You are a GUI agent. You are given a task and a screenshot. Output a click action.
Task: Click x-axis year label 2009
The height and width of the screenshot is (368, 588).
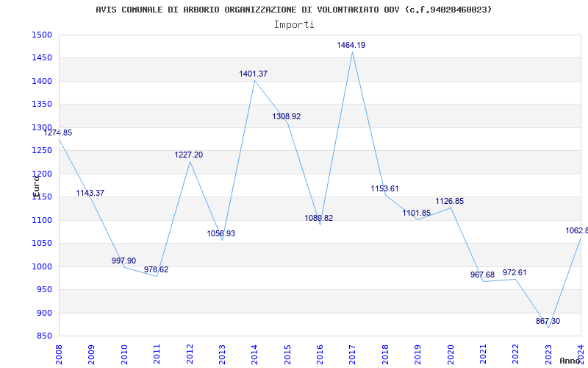[x=91, y=355]
